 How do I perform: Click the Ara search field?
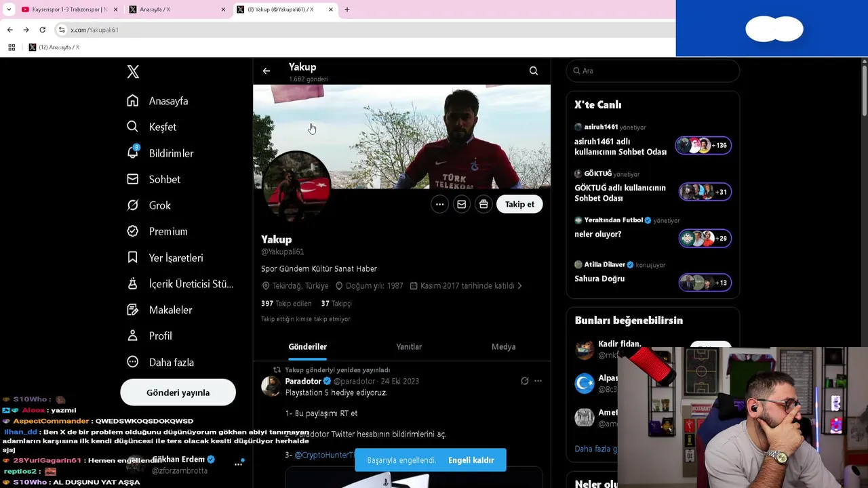pos(652,70)
